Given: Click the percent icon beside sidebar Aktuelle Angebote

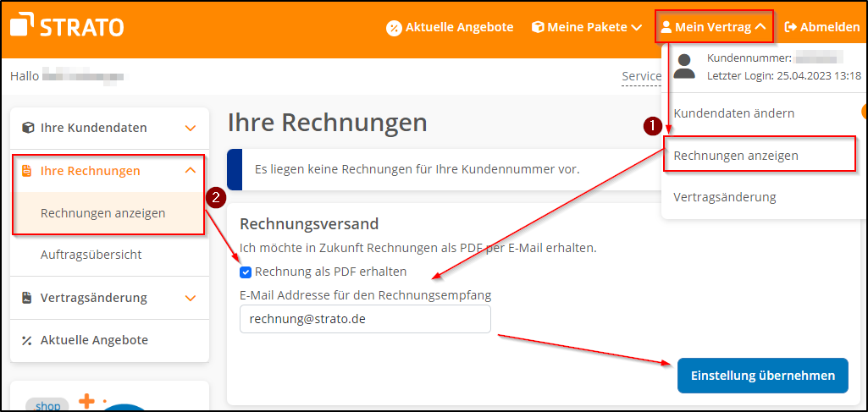Looking at the screenshot, I should tap(26, 340).
